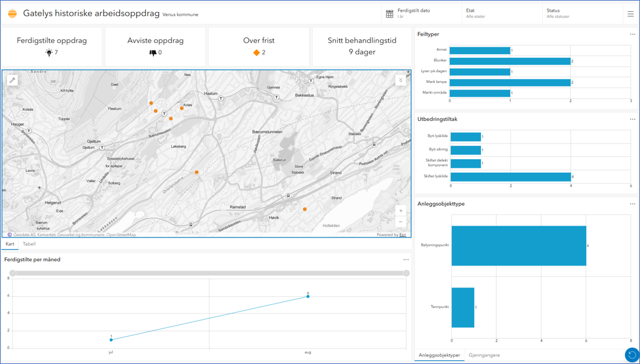Click the jul data point on line chart
The height and width of the screenshot is (364, 640).
(x=111, y=340)
